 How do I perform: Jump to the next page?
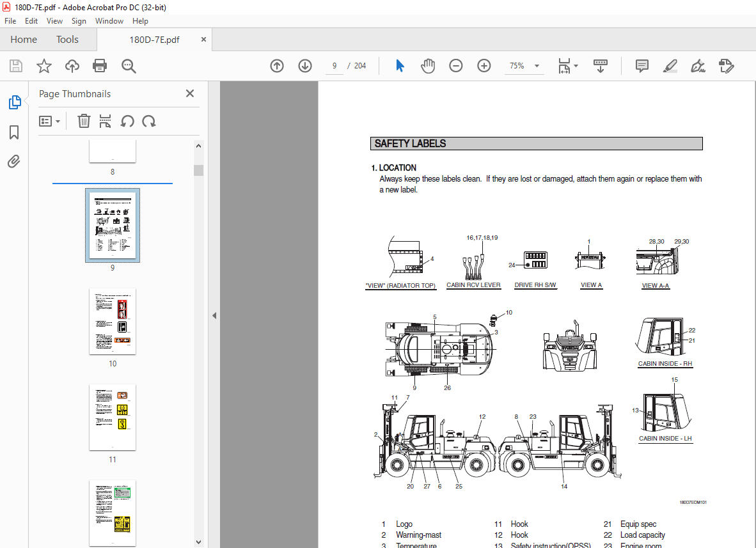tap(304, 66)
